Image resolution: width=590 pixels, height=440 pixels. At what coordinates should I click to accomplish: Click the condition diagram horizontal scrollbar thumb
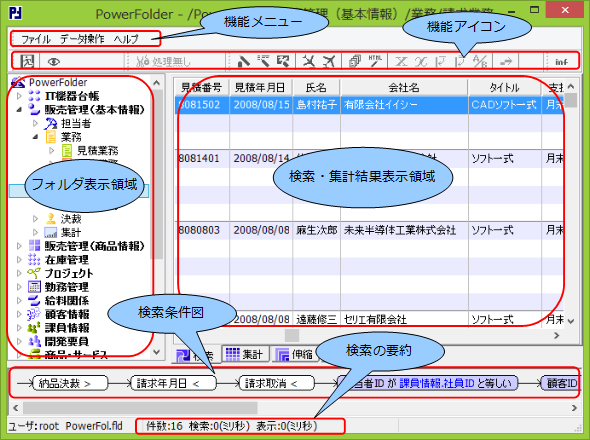pyautogui.click(x=140, y=408)
